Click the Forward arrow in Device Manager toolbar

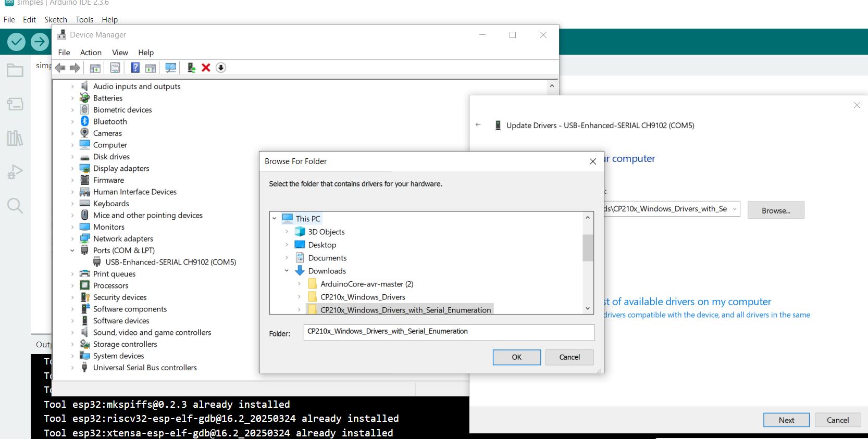(x=75, y=68)
